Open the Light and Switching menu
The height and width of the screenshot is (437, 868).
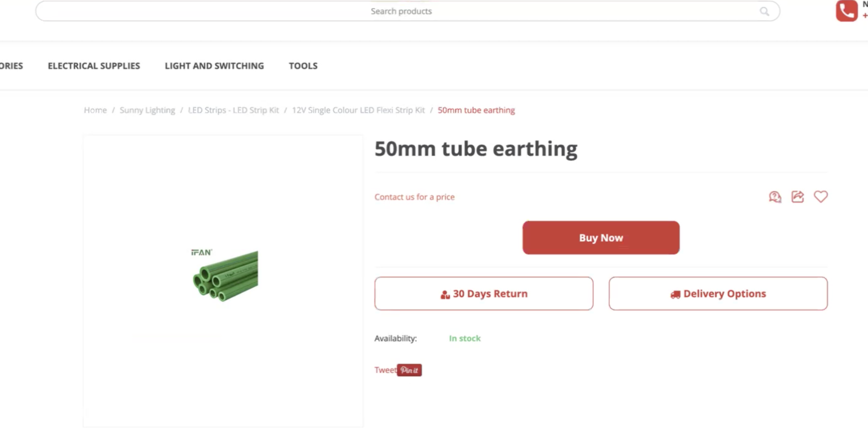(x=214, y=66)
